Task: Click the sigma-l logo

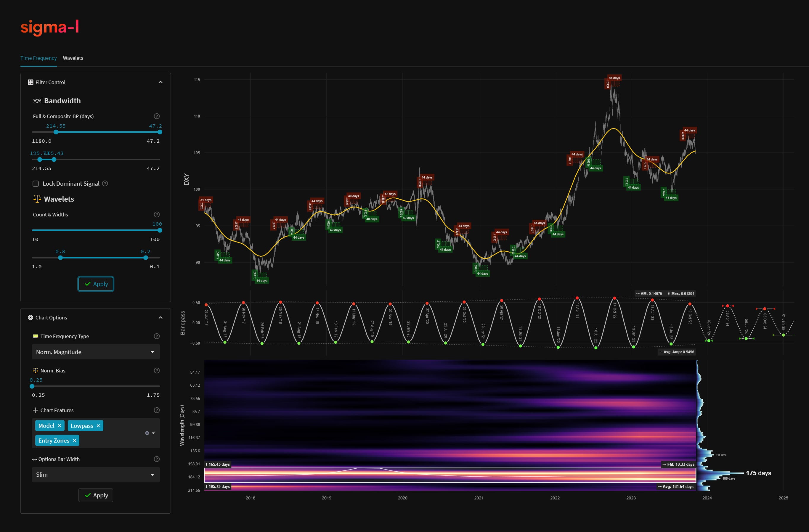Action: pyautogui.click(x=50, y=28)
